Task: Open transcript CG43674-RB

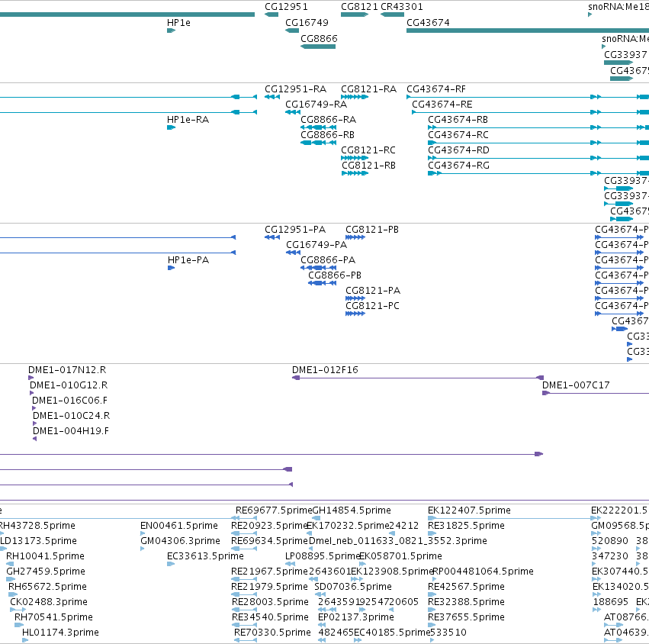Action: click(x=458, y=120)
